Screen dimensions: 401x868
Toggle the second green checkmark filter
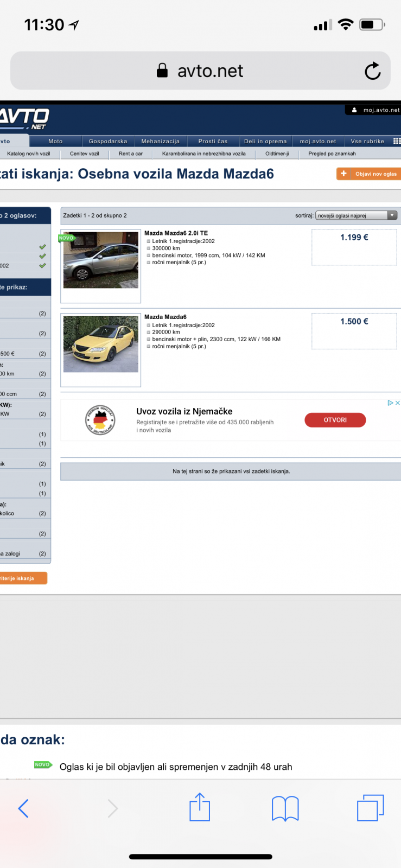tap(42, 256)
